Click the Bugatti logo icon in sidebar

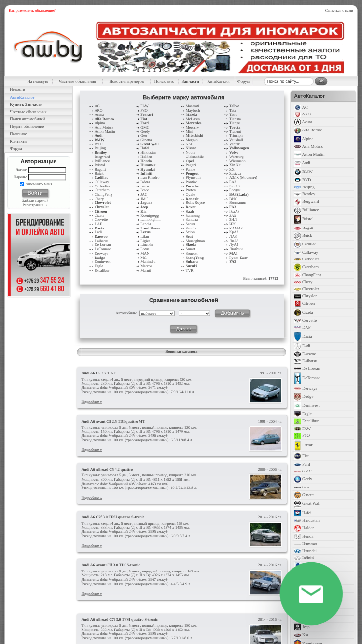[x=297, y=229]
